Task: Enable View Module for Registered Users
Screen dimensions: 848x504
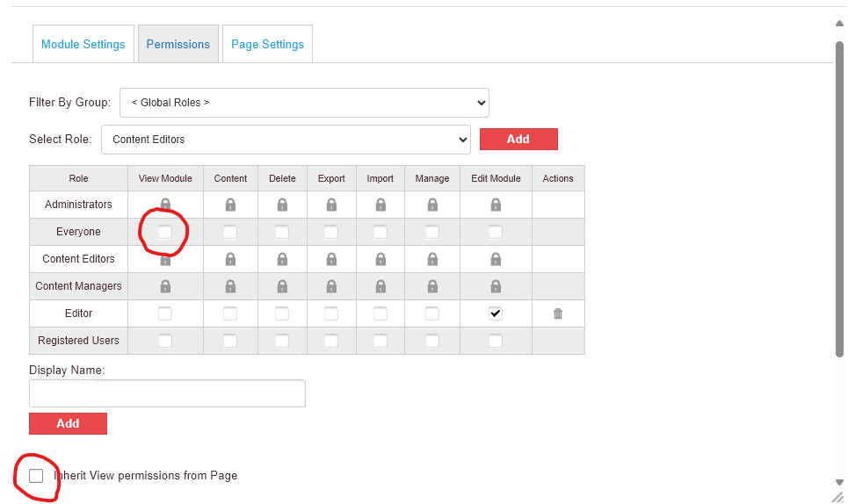Action: 165,341
